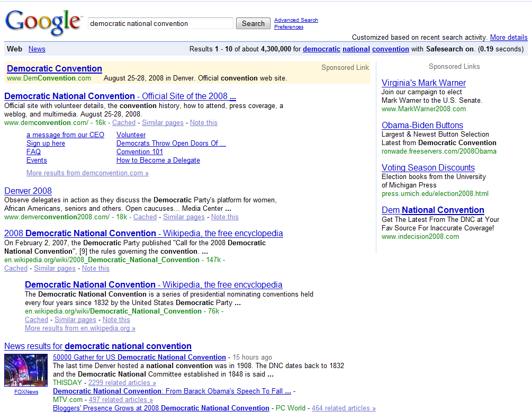532x420 pixels.
Task: View Similar pages for the Wikipedia result
Action: tap(55, 268)
